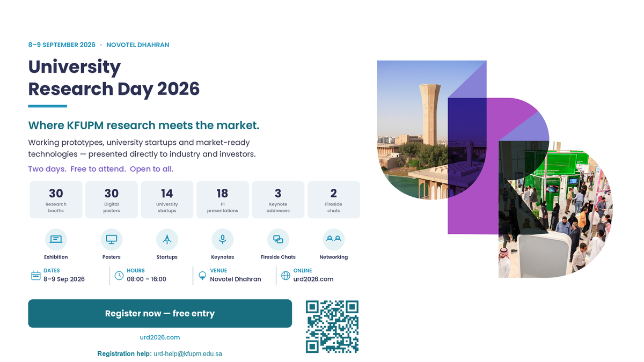Click the NOVOTEL DHAHRAN header text
Viewport: 644px width, 362px height.
pos(138,45)
